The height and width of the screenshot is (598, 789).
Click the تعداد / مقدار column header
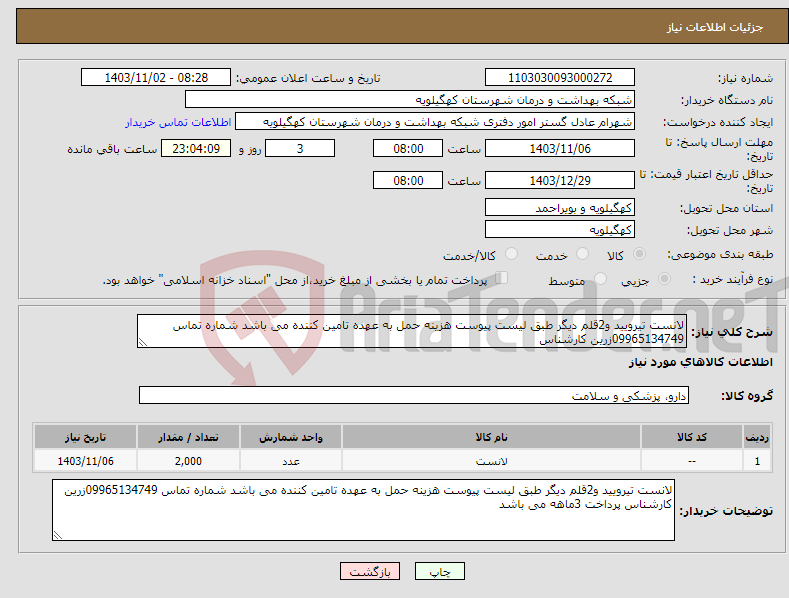click(x=188, y=437)
